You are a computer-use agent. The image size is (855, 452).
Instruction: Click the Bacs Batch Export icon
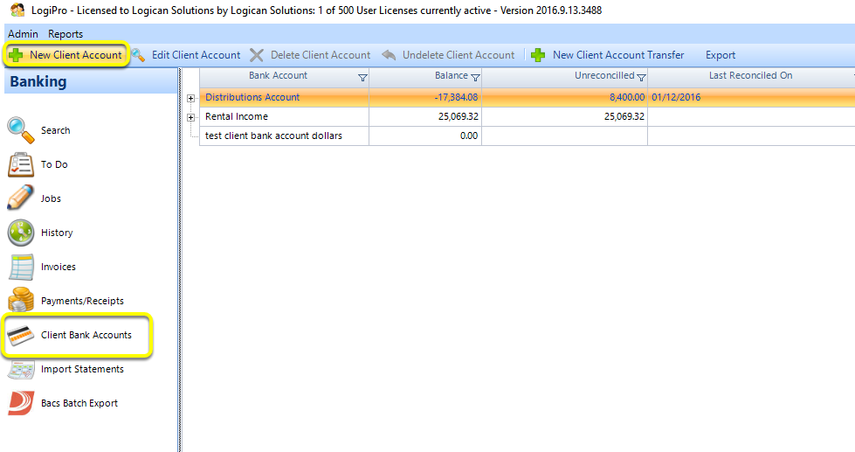pyautogui.click(x=21, y=403)
